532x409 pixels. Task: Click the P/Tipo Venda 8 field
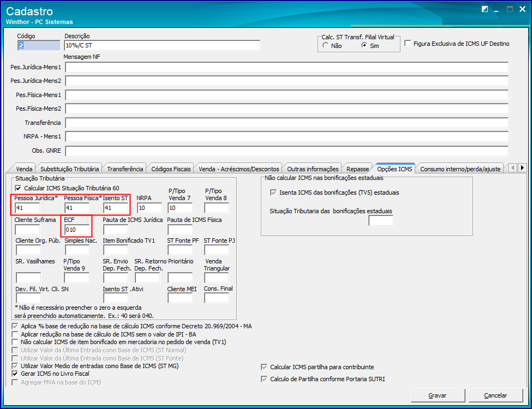point(217,208)
